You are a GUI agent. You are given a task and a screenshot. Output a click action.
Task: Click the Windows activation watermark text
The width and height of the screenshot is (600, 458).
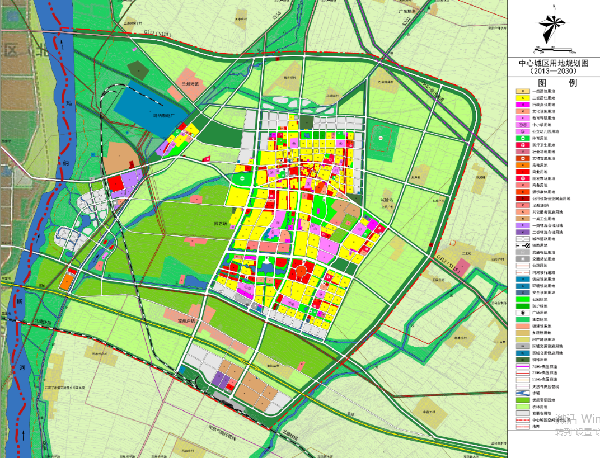pos(570,418)
